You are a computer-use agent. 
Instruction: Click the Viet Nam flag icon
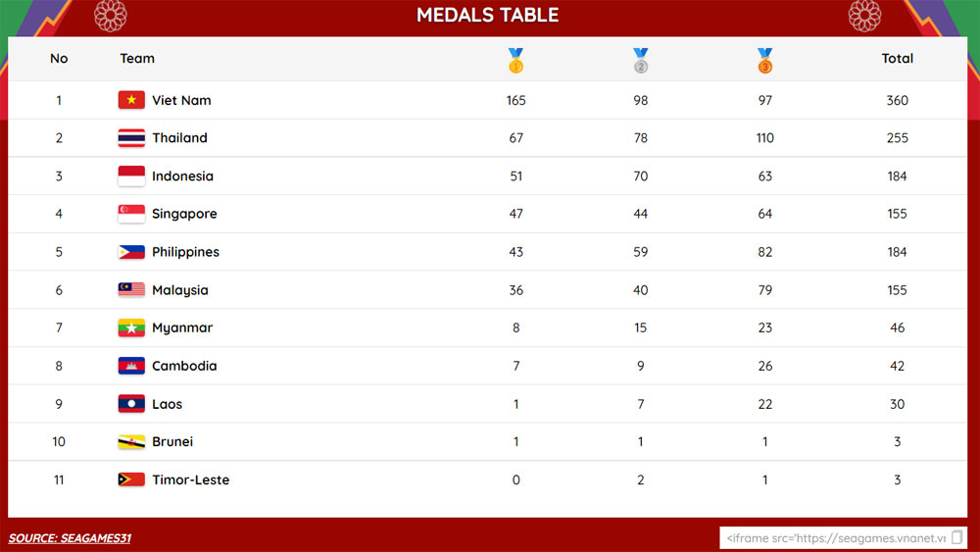(131, 100)
